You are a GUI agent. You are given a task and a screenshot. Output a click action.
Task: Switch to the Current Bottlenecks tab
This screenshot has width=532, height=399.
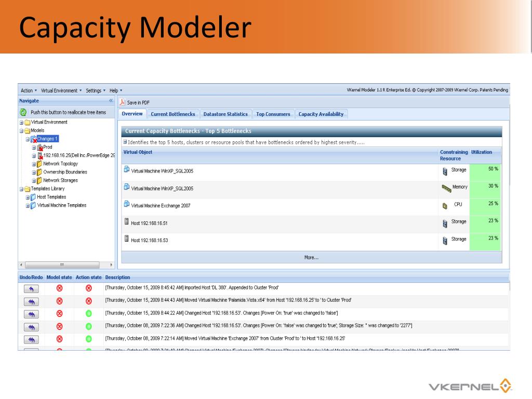(172, 114)
